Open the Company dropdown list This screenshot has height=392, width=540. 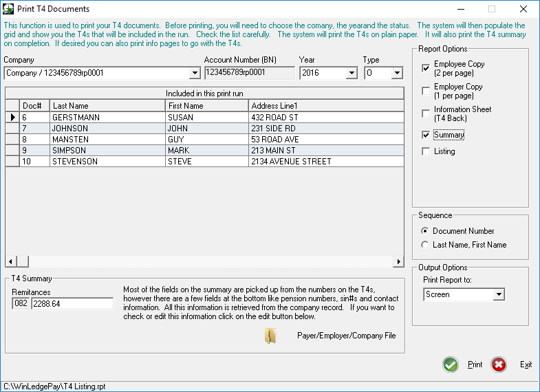click(x=195, y=73)
